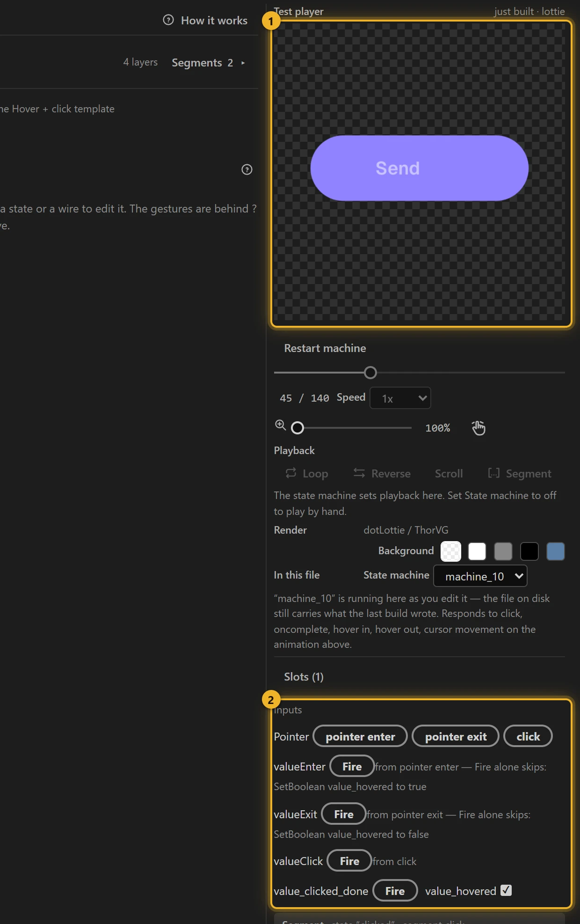Click the zoom slider handle
This screenshot has width=580, height=924.
297,428
